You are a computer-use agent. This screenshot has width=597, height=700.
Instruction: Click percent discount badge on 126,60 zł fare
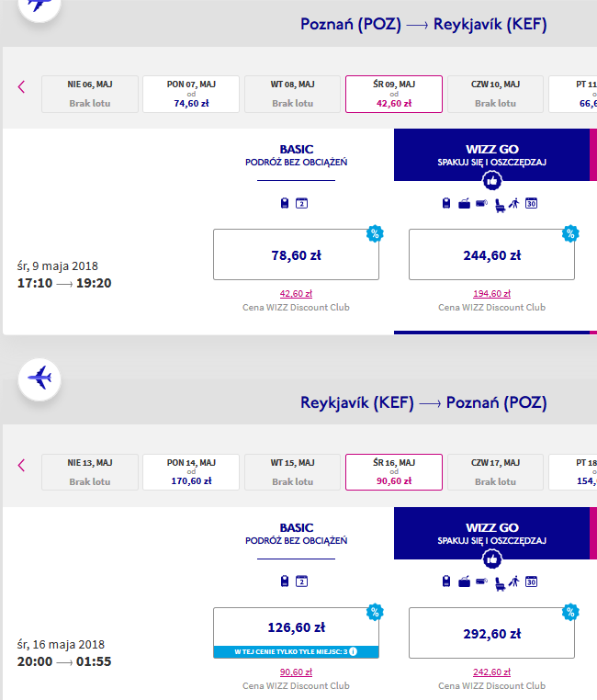pos(375,612)
